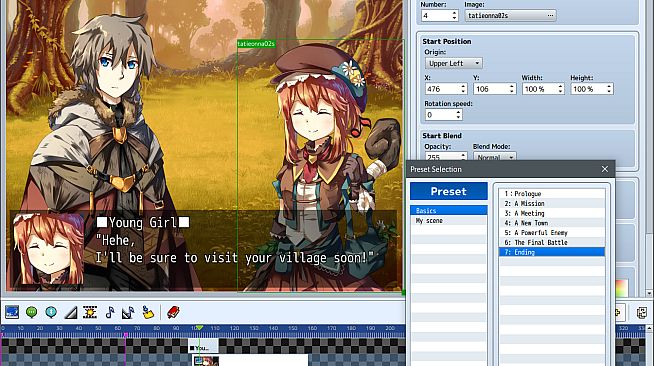
Task: Click the music note fade-out icon
Action: [128, 312]
